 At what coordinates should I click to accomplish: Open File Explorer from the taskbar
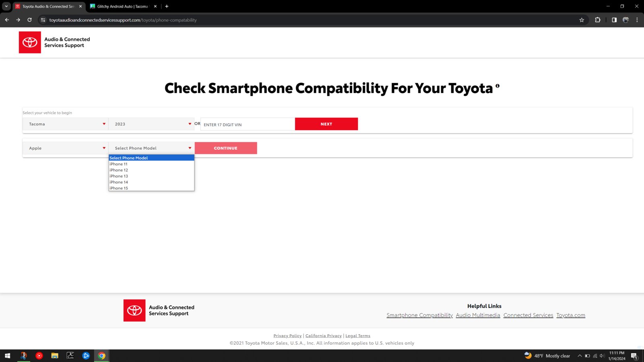[55, 356]
